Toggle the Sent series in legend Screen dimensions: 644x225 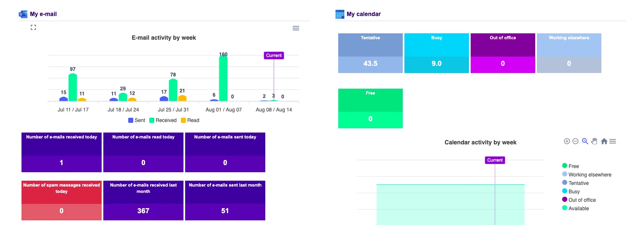click(137, 120)
